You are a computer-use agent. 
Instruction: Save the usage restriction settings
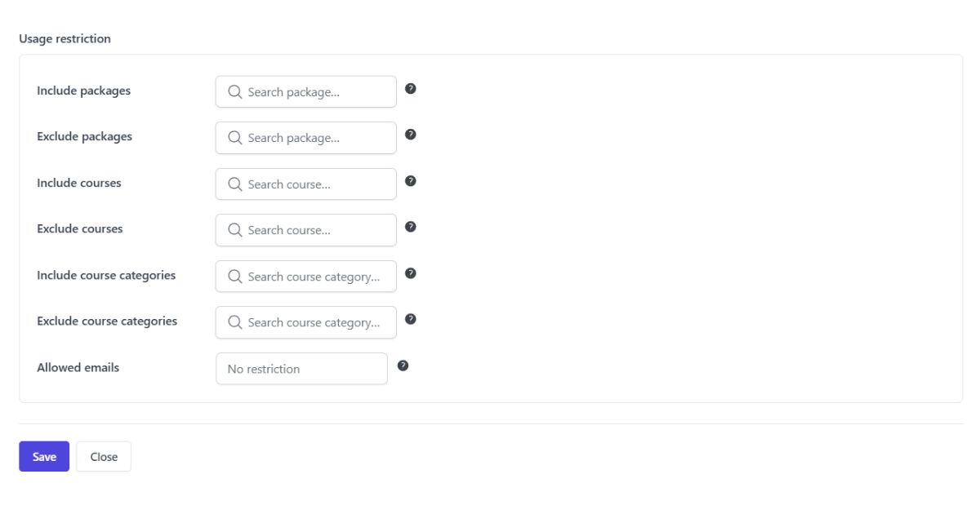[43, 456]
